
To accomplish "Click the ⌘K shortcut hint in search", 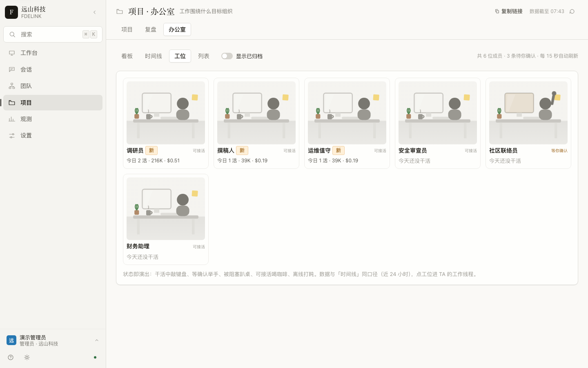I will click(x=90, y=34).
